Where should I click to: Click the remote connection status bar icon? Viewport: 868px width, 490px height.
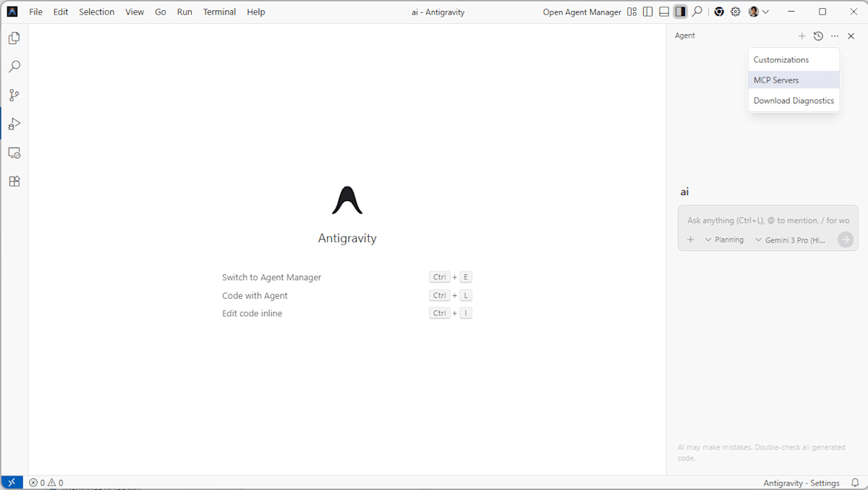(x=12, y=483)
